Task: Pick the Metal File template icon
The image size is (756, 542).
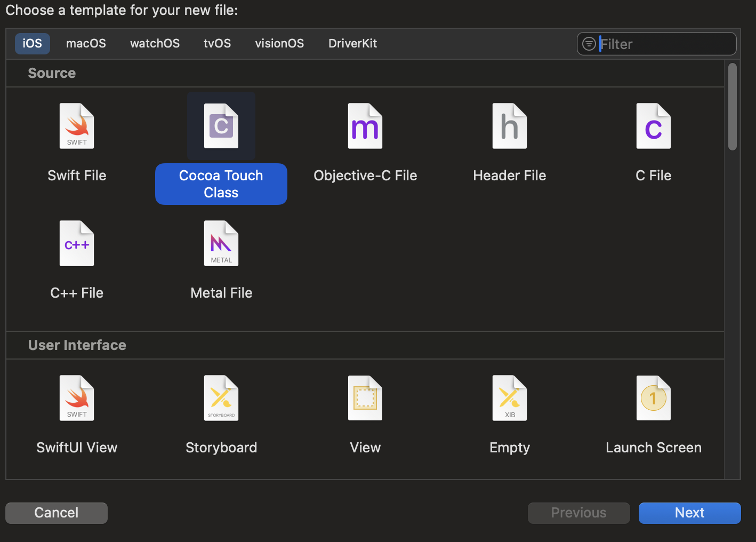Action: click(221, 243)
